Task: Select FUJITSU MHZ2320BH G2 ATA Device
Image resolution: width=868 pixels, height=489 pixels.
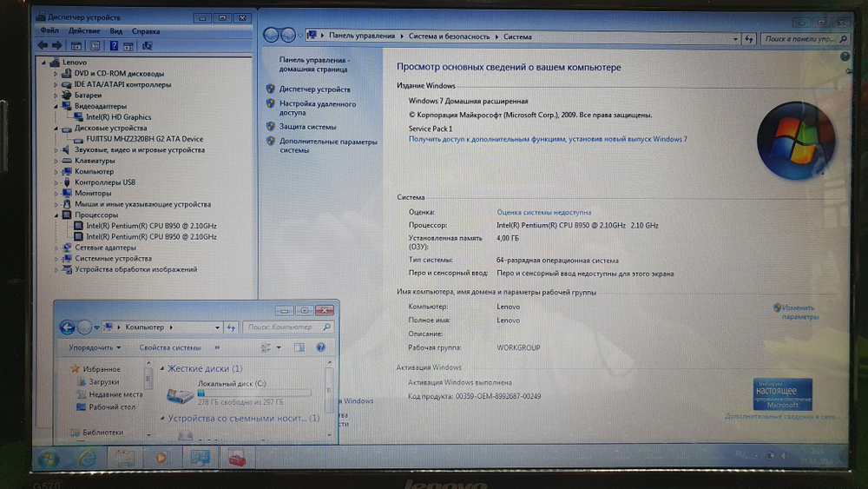Action: 144,139
